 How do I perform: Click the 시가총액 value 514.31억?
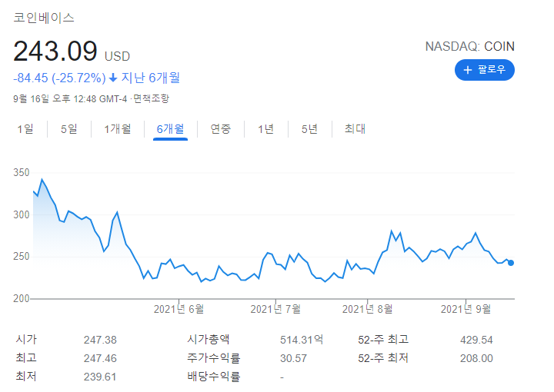click(302, 340)
